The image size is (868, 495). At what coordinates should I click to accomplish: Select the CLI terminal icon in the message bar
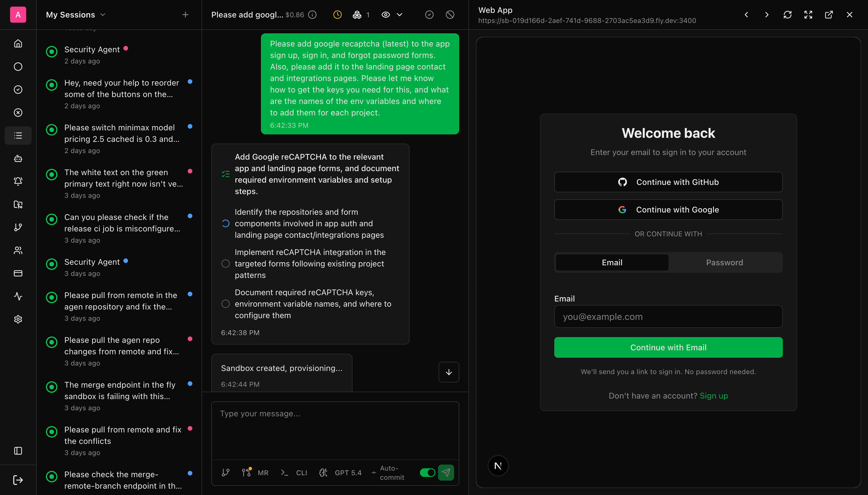tap(285, 473)
